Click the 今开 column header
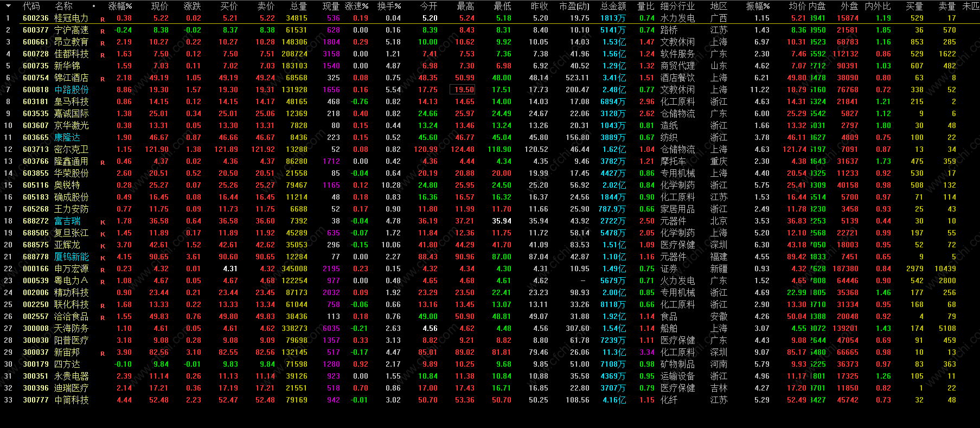This screenshot has height=428, width=980. coord(428,6)
